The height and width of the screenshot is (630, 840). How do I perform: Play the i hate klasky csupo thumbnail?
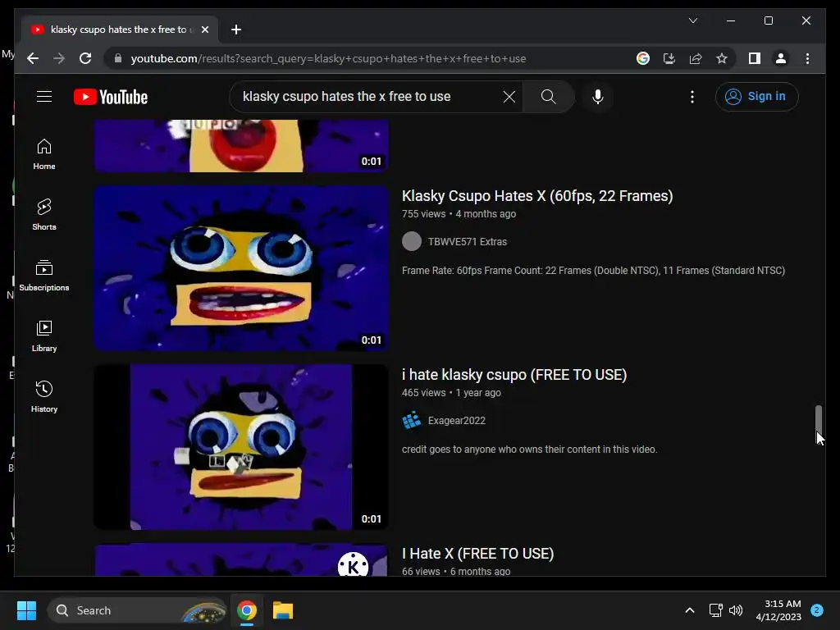241,447
